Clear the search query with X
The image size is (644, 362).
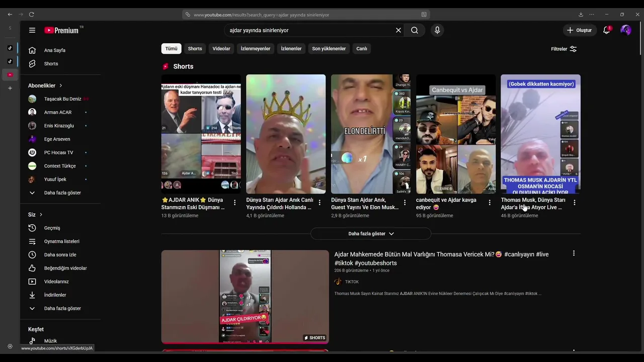tap(398, 30)
